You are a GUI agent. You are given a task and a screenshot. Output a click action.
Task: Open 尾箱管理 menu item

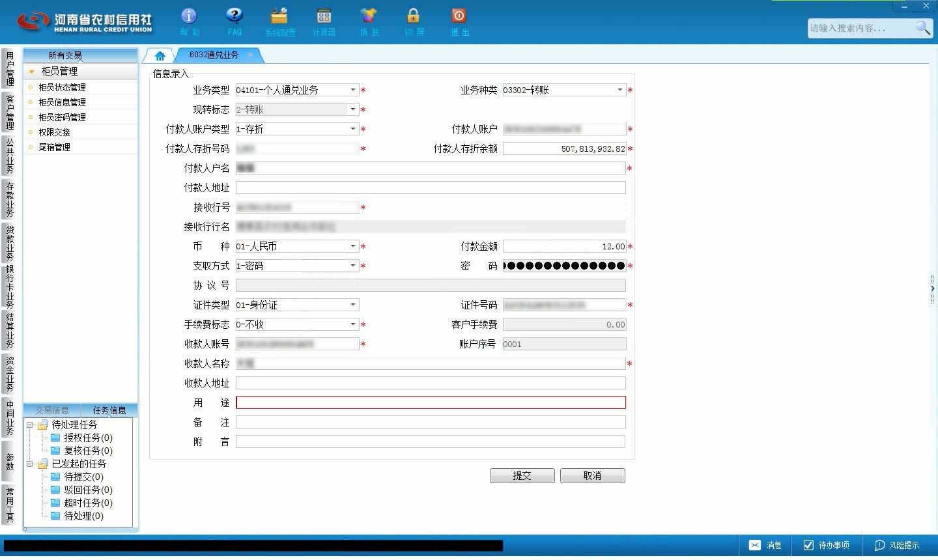click(54, 147)
